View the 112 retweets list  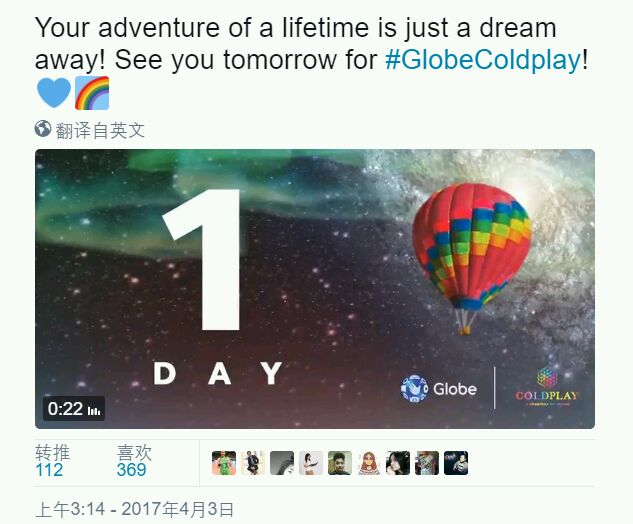(52, 461)
